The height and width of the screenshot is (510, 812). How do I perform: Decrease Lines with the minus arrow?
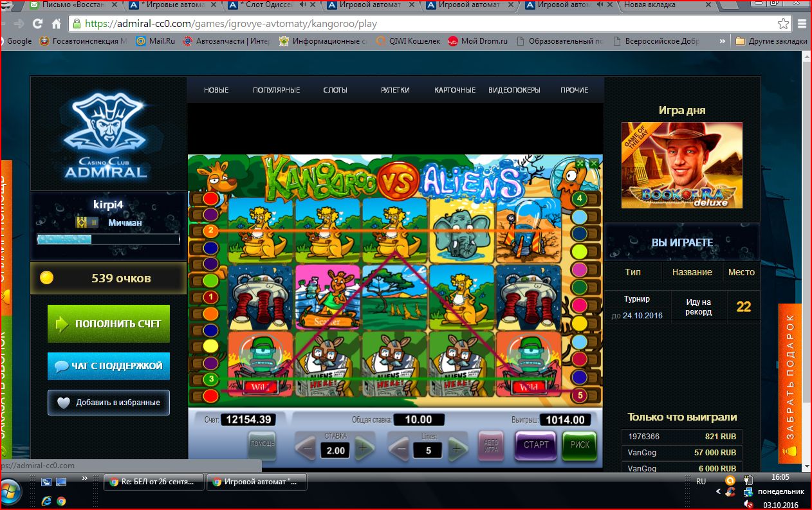[x=400, y=448]
